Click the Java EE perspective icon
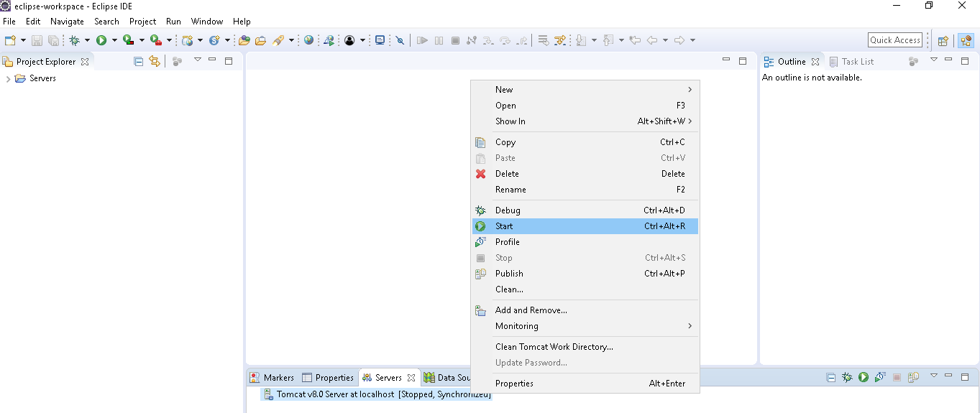 (966, 41)
